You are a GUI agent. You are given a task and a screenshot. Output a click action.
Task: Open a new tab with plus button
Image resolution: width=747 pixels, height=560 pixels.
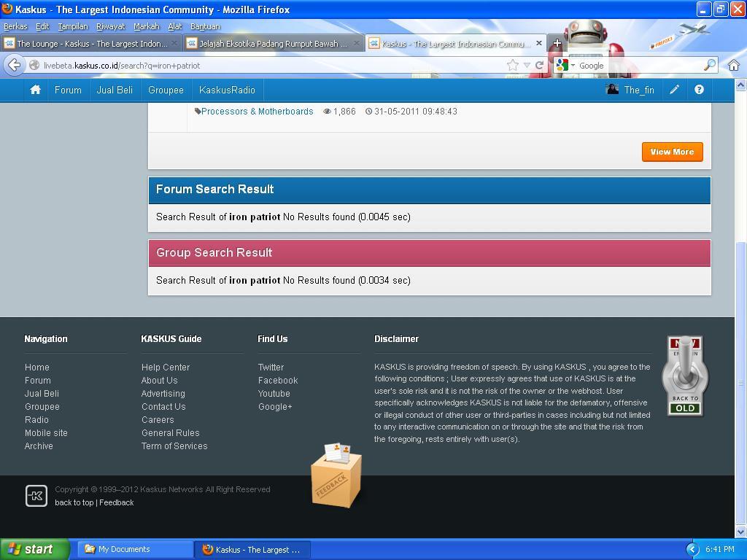pyautogui.click(x=557, y=43)
